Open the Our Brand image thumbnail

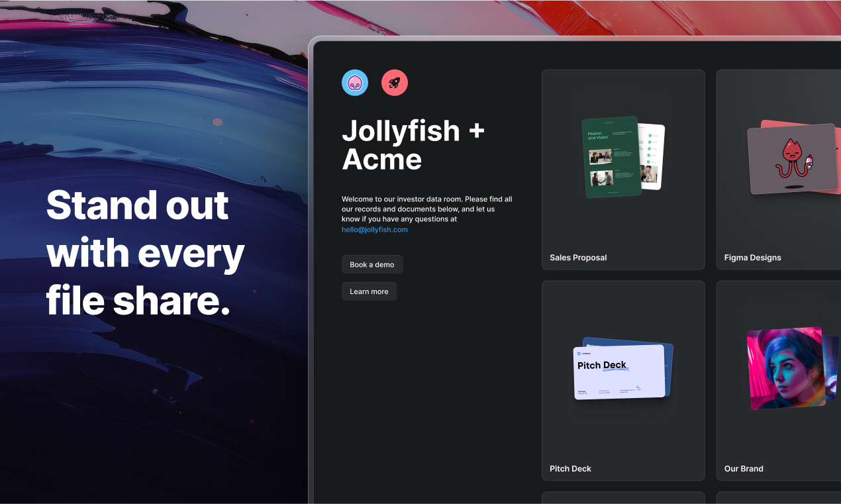click(x=793, y=368)
